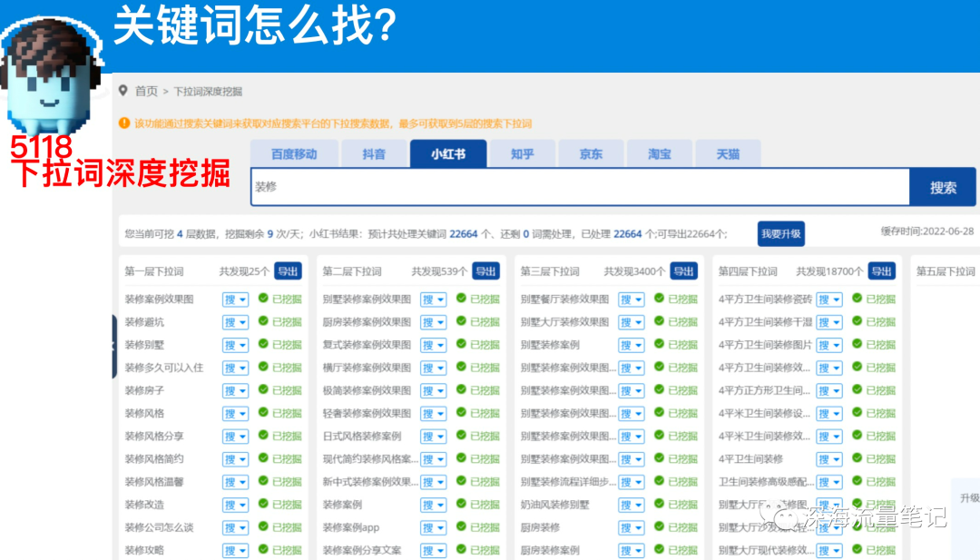Click the keyword 4平方卫生间装修图片

coord(765,345)
